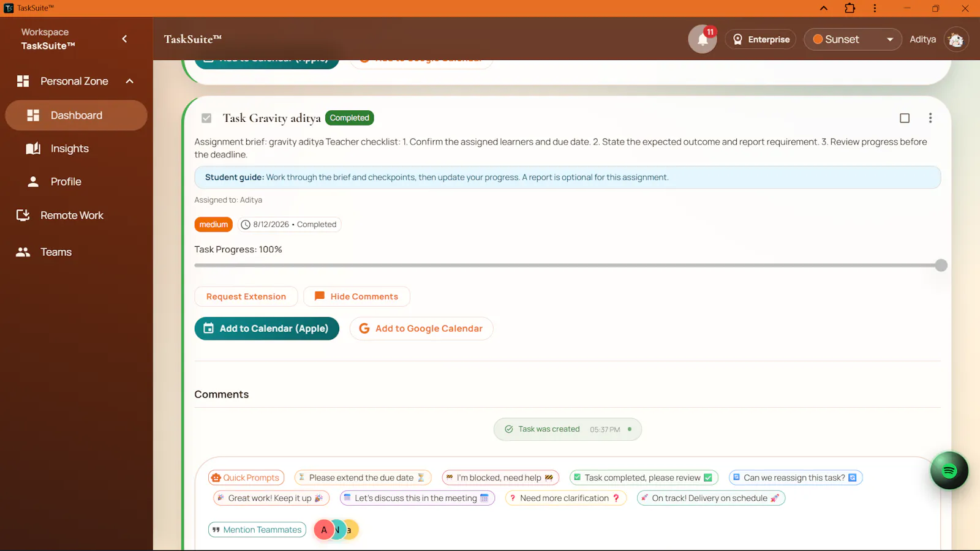Click the green Completed status badge
Viewport: 980px width, 551px height.
[x=350, y=118]
